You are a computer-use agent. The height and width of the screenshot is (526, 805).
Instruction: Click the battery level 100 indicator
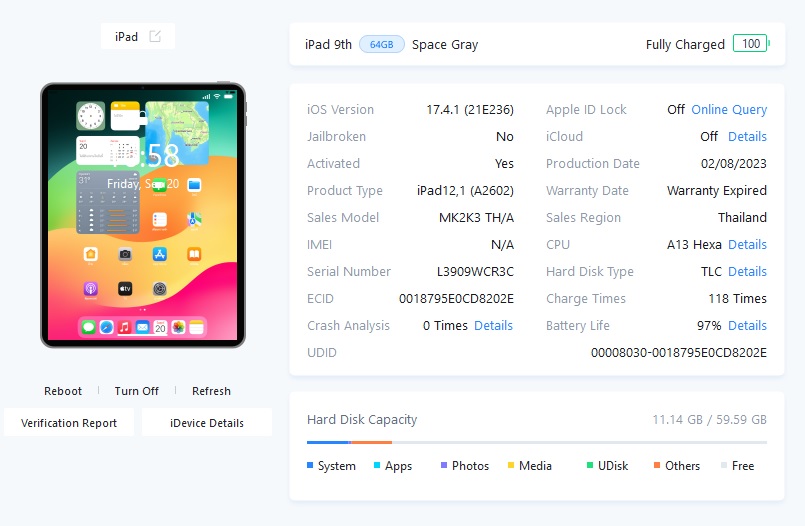(x=751, y=44)
